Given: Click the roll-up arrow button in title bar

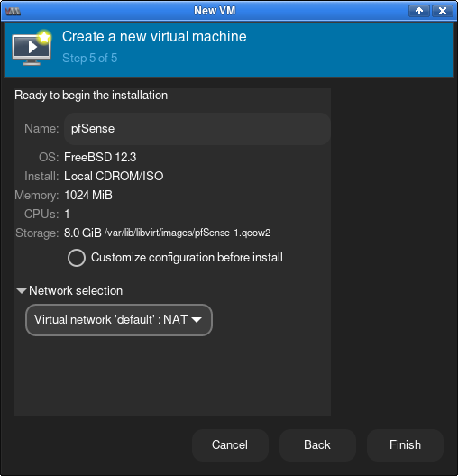Looking at the screenshot, I should click(x=419, y=11).
